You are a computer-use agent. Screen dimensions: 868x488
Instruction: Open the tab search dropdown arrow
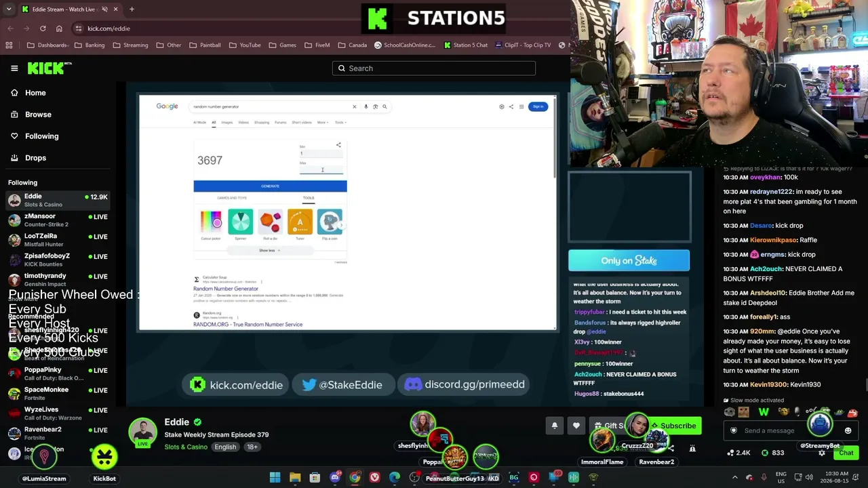coord(7,9)
